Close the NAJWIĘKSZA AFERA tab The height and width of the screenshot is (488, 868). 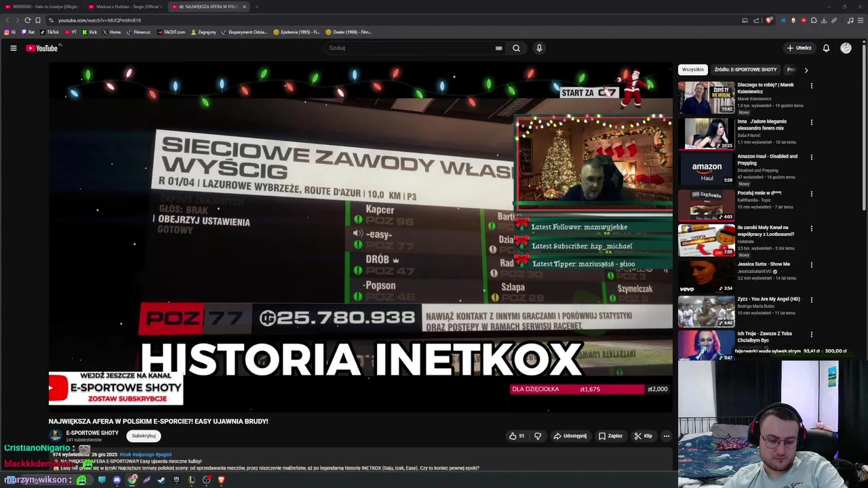click(x=244, y=7)
